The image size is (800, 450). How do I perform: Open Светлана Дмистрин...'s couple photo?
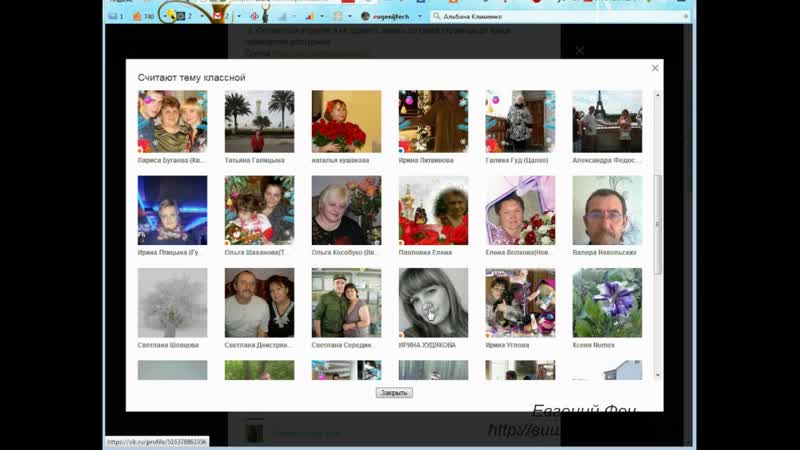(259, 303)
